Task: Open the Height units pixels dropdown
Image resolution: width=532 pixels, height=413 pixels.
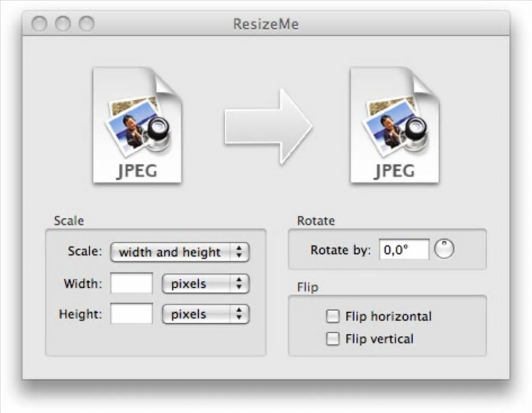Action: (205, 314)
